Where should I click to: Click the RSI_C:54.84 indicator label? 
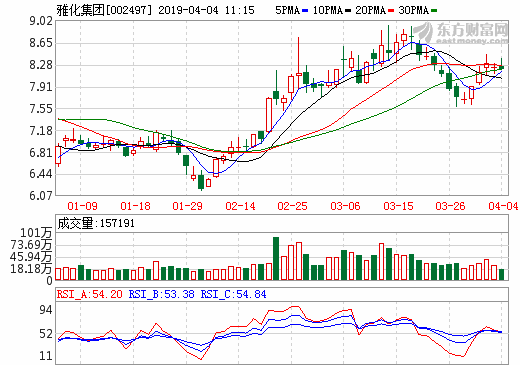pyautogui.click(x=233, y=294)
